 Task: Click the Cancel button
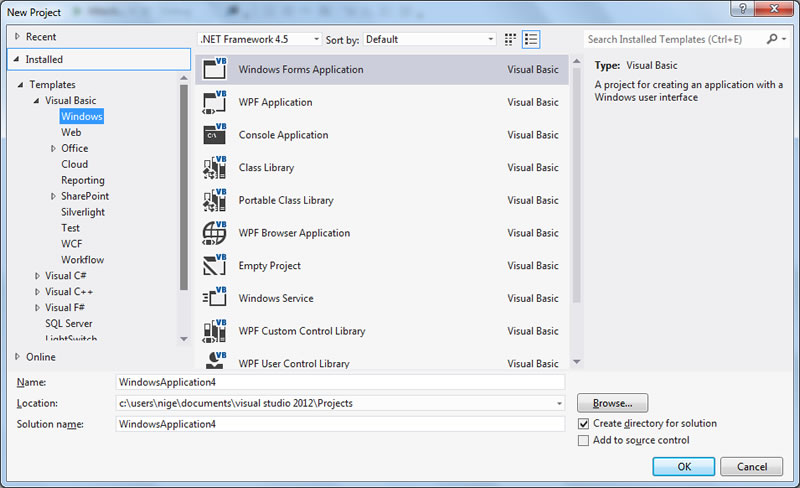(x=752, y=467)
